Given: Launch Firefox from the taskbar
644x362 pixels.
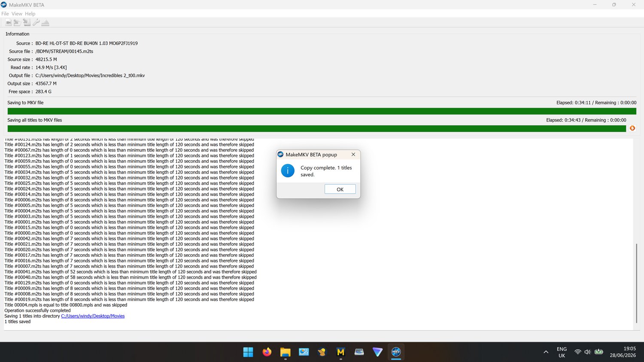Looking at the screenshot, I should click(x=267, y=352).
